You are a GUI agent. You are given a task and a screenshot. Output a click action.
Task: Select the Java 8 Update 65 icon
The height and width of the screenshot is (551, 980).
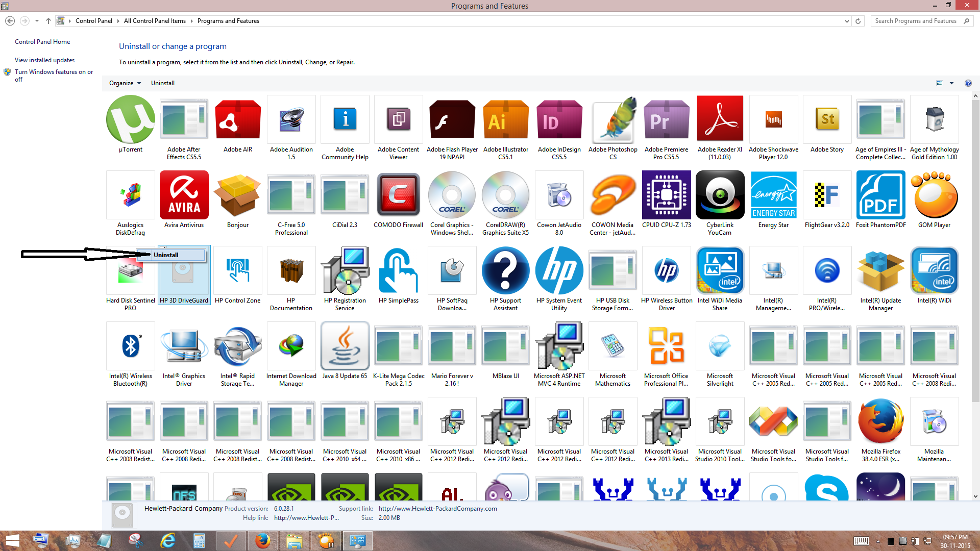coord(345,346)
